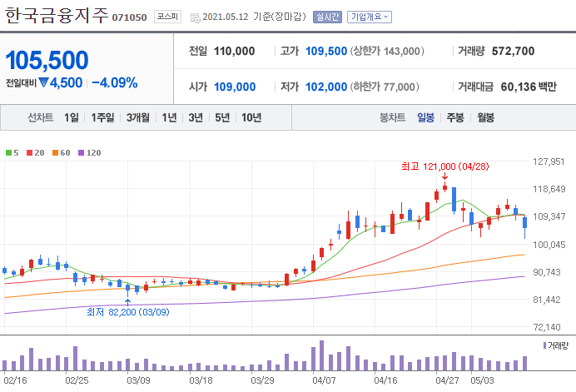
Task: Click the stock code 071050
Action: point(129,17)
